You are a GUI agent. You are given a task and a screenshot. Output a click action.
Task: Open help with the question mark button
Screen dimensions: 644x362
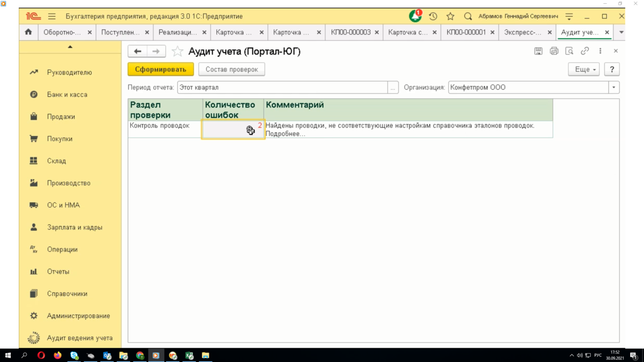(612, 69)
